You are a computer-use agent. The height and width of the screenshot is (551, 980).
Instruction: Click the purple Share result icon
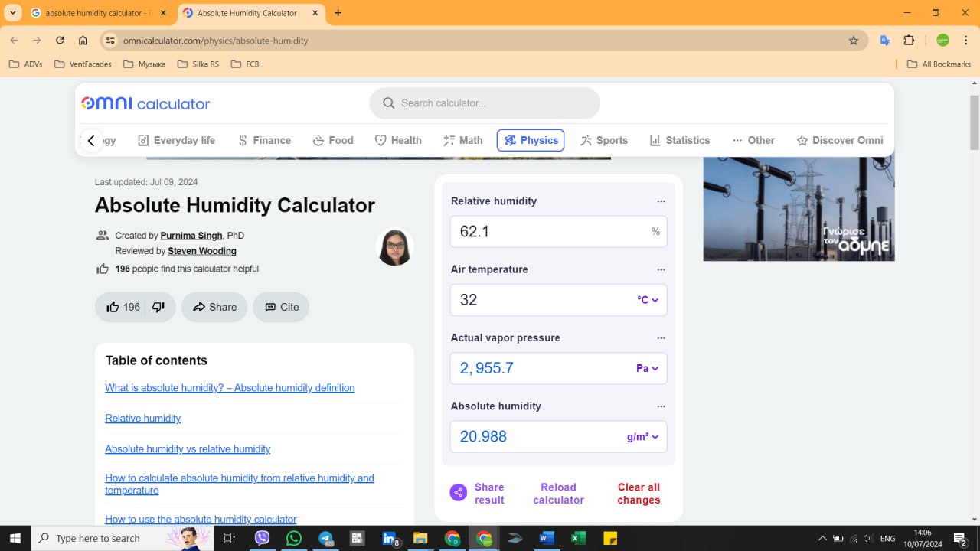pos(458,493)
